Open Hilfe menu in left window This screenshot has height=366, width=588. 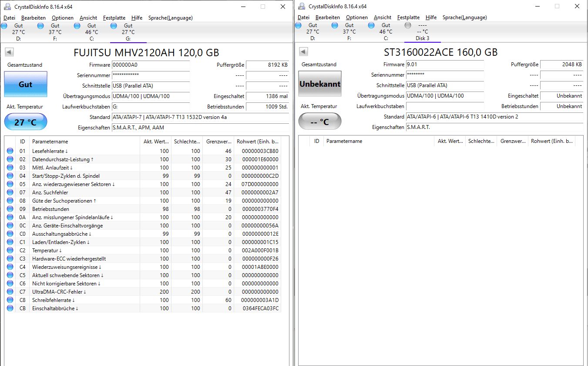point(137,18)
